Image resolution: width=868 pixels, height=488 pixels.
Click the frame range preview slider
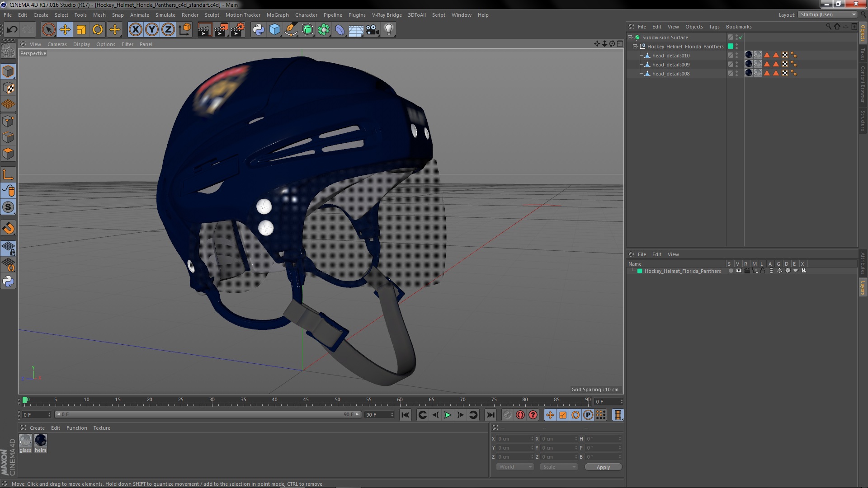click(208, 414)
